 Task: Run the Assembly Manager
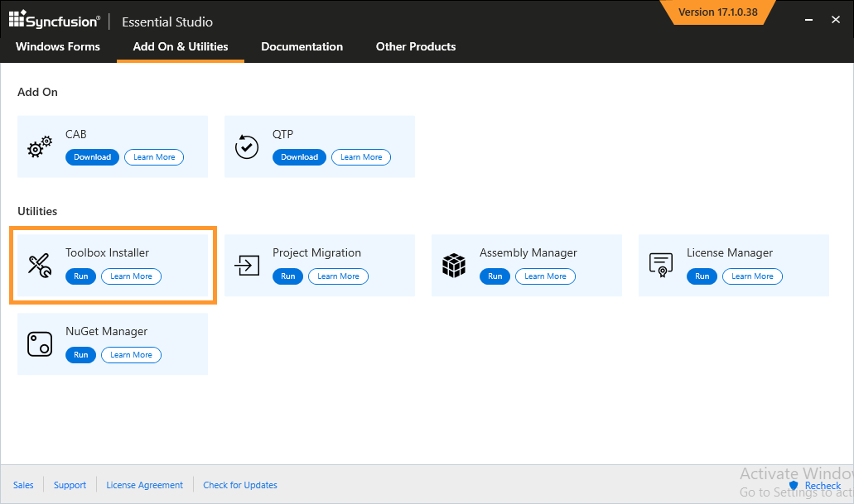tap(495, 276)
